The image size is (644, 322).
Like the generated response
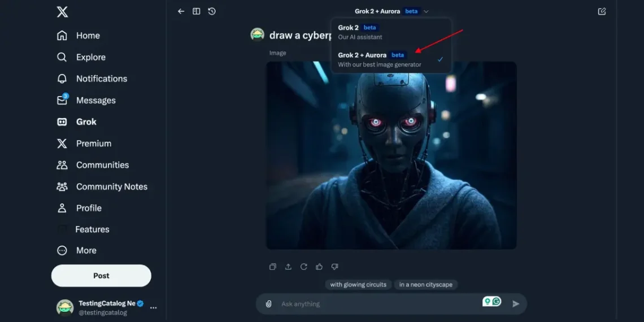coord(319,267)
